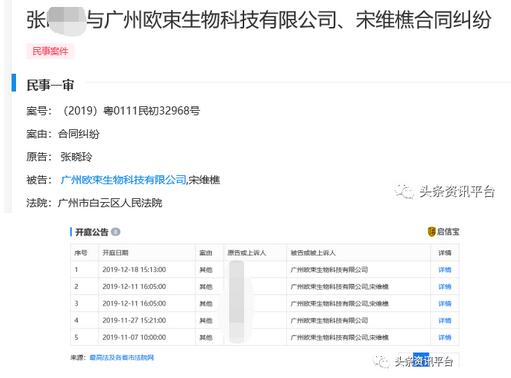This screenshot has width=511, height=378.
Task: Click the 2019-12-18 15:13:00 hearing date cell
Action: point(134,270)
